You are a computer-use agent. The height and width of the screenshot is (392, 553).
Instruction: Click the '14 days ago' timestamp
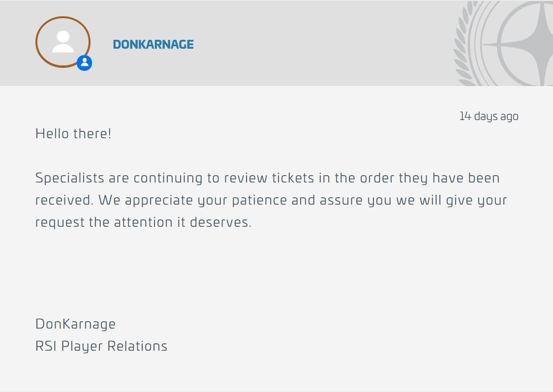(x=489, y=116)
